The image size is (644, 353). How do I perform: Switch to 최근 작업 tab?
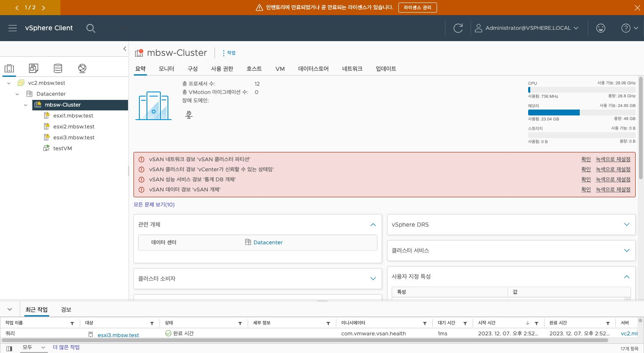pyautogui.click(x=37, y=310)
